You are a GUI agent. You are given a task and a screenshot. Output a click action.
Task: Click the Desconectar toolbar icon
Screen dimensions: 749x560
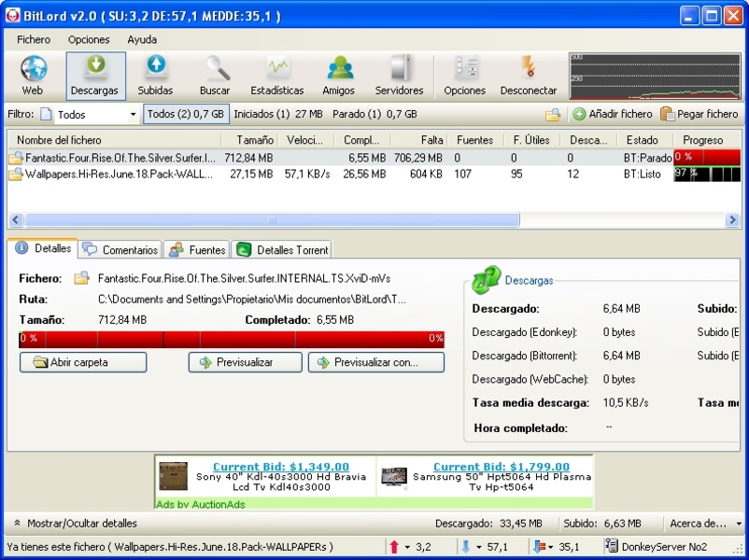tap(529, 76)
